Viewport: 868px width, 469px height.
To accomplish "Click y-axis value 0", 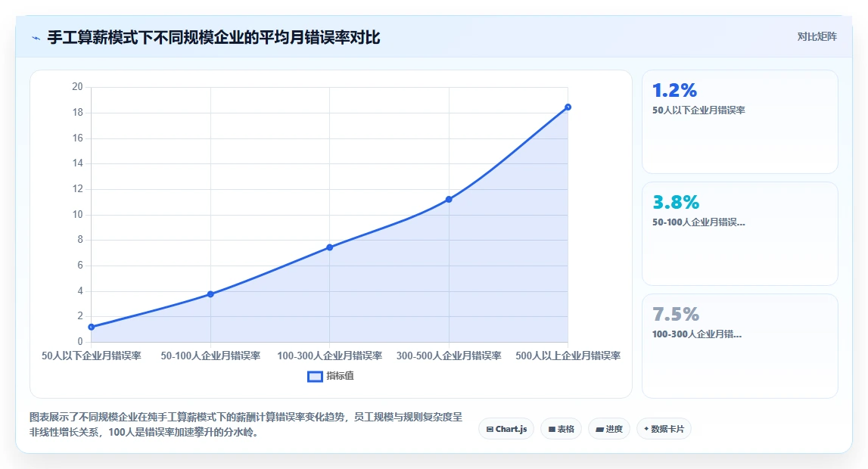I will coord(80,342).
